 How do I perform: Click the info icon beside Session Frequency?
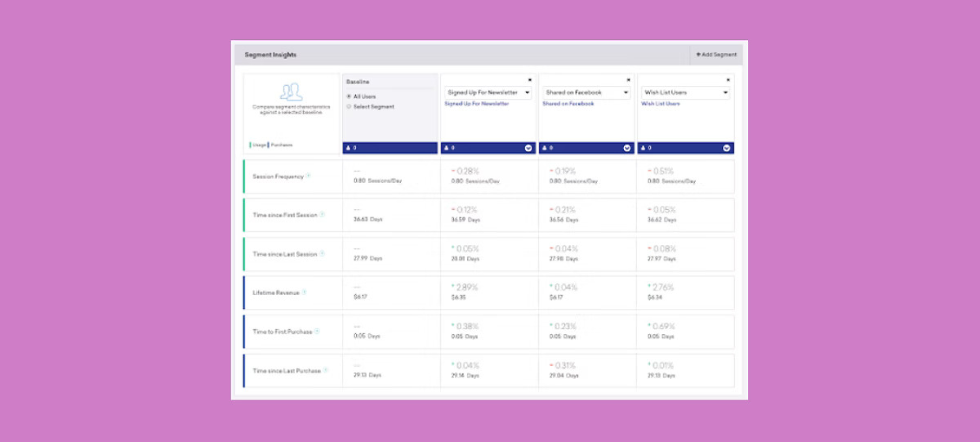tap(308, 176)
